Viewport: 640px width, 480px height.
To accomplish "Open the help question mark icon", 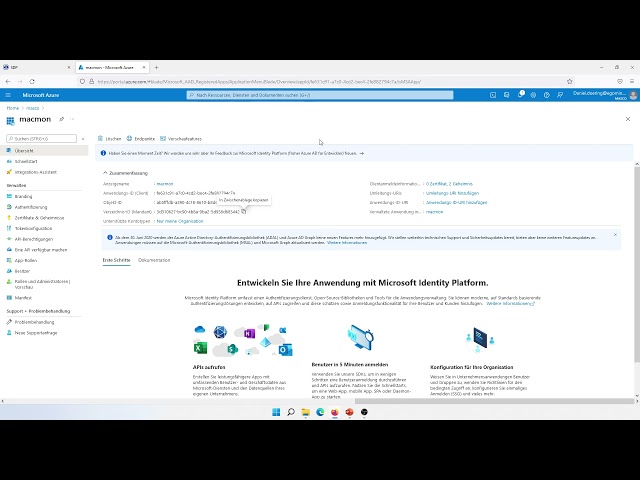I will [x=547, y=95].
